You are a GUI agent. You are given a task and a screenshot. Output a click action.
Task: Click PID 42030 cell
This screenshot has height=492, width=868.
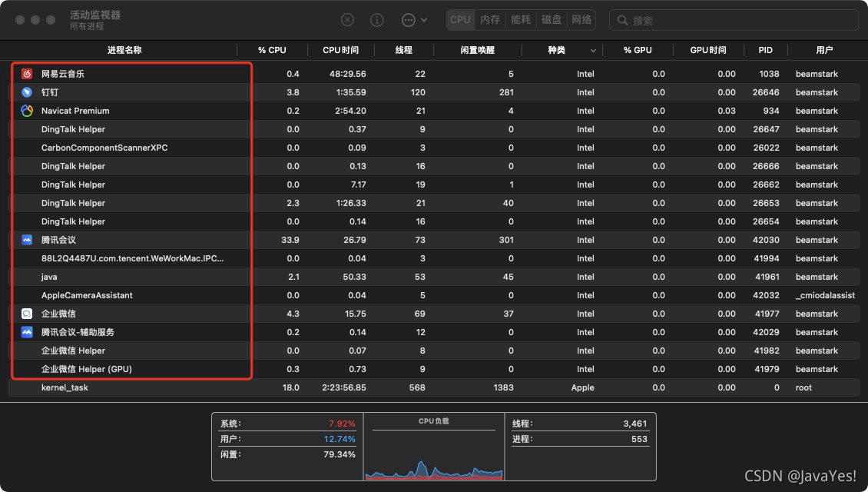tap(766, 240)
